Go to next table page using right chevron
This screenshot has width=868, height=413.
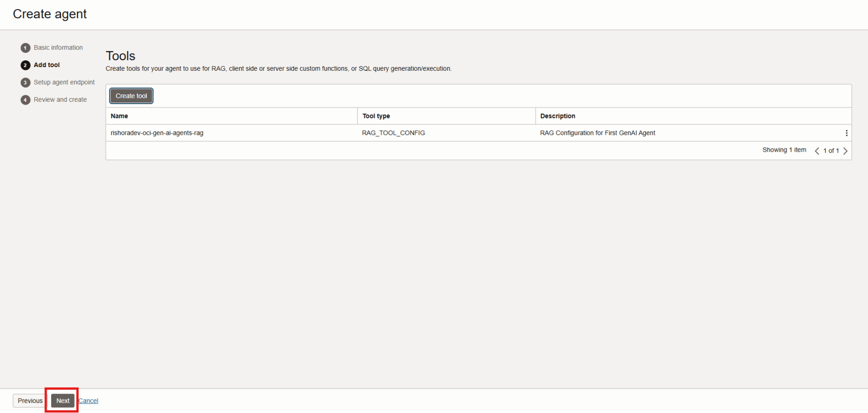pyautogui.click(x=845, y=151)
